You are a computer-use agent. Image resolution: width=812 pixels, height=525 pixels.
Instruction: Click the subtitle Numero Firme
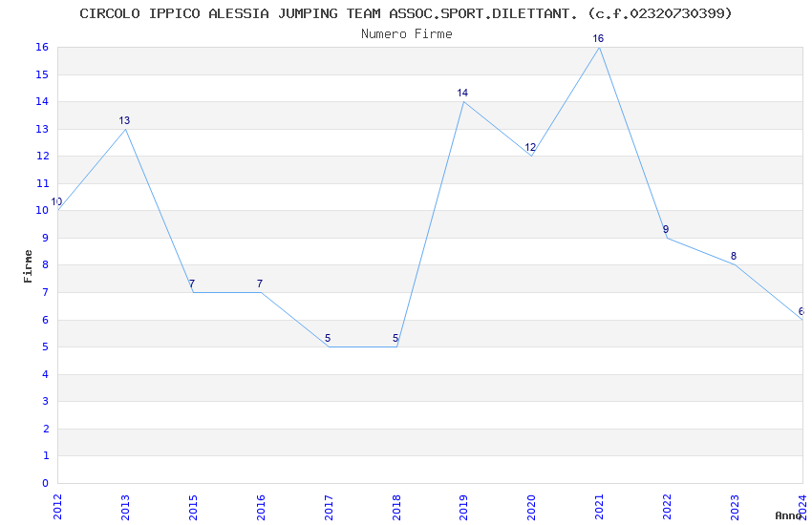[x=407, y=34]
